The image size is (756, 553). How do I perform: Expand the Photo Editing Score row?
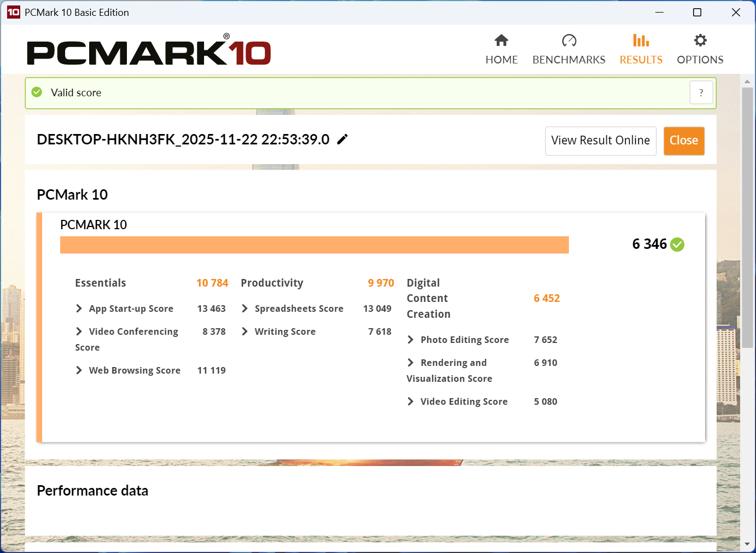[x=411, y=340]
